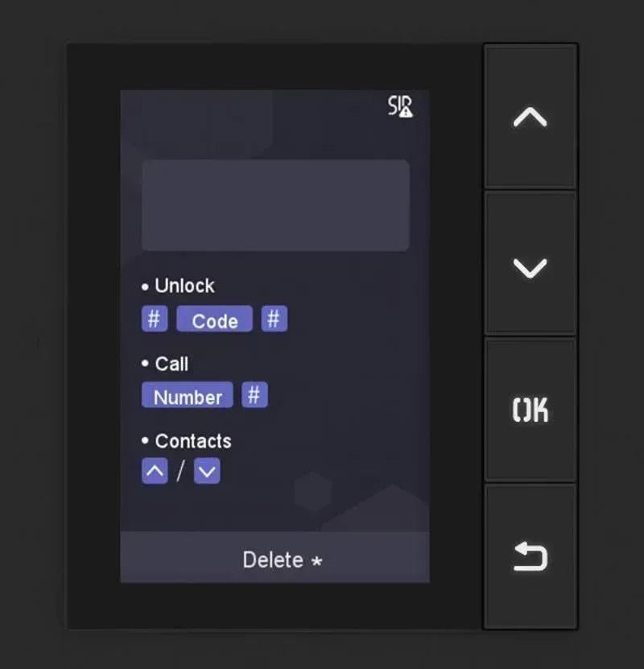
Task: Click the word Delete in bottom bar
Action: [x=273, y=560]
